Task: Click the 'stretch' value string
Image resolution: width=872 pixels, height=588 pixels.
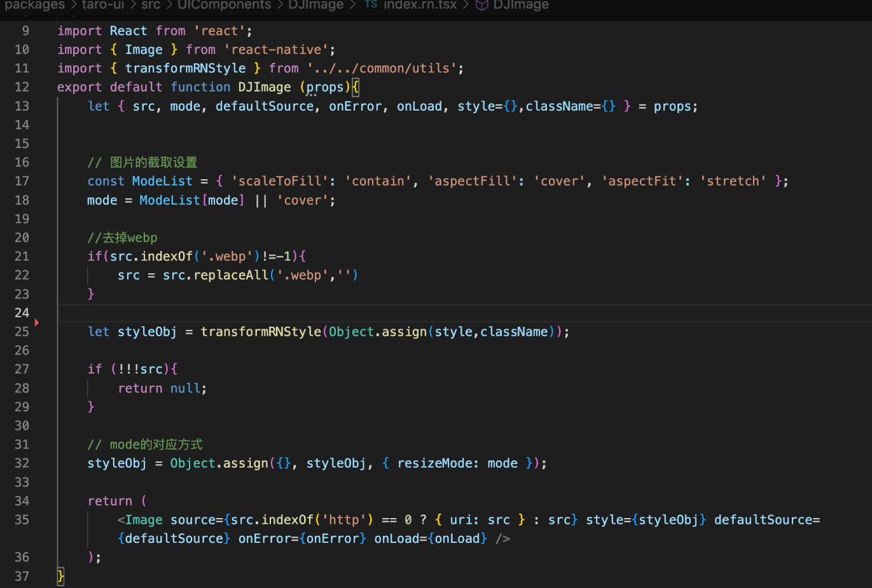Action: [x=733, y=181]
